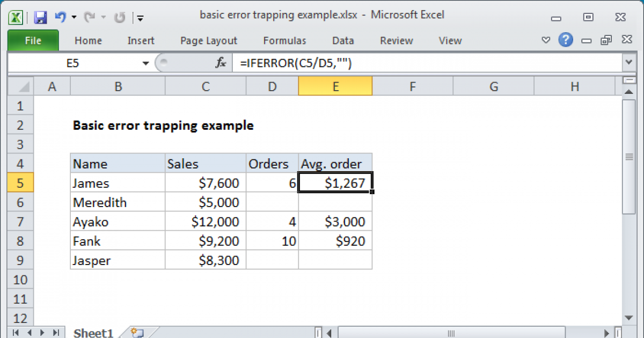The width and height of the screenshot is (644, 338).
Task: Click the Insert Function fx icon
Action: (220, 62)
